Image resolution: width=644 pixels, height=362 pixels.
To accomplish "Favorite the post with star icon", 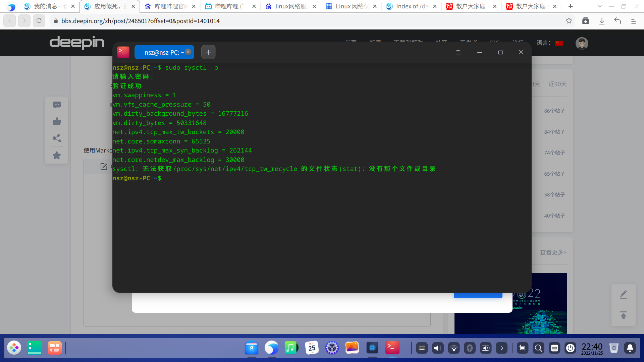I will (57, 155).
